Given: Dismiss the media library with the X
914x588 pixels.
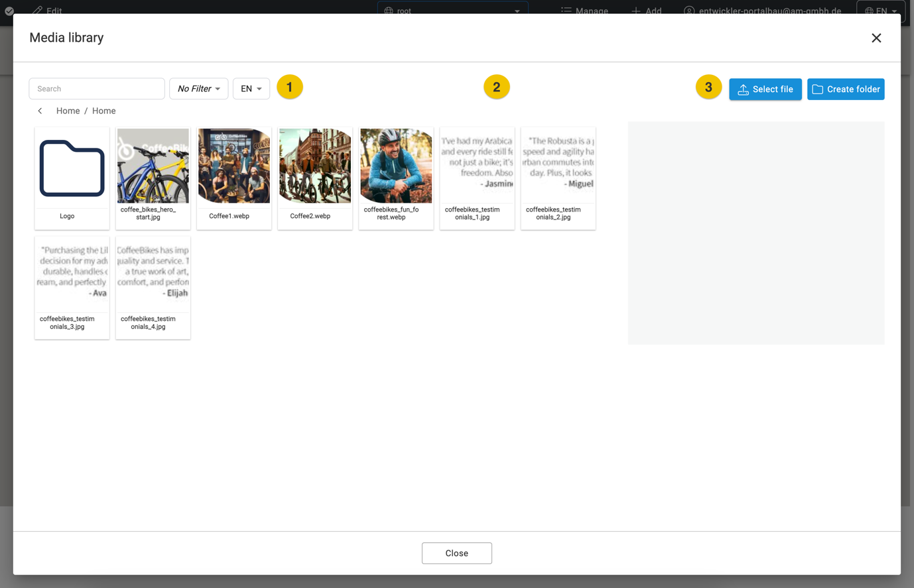Looking at the screenshot, I should click(x=876, y=38).
